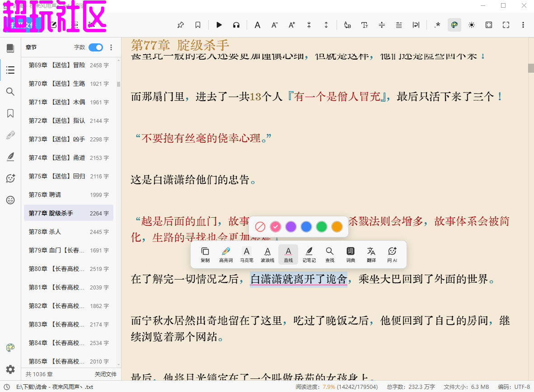Show the chapter list sidebar icon
Screen dimensions: 534x392
(x=10, y=70)
